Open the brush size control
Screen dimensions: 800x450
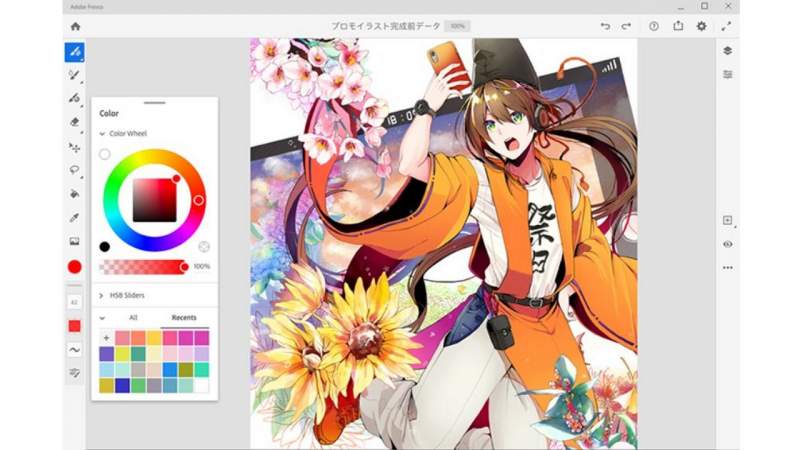tap(74, 302)
